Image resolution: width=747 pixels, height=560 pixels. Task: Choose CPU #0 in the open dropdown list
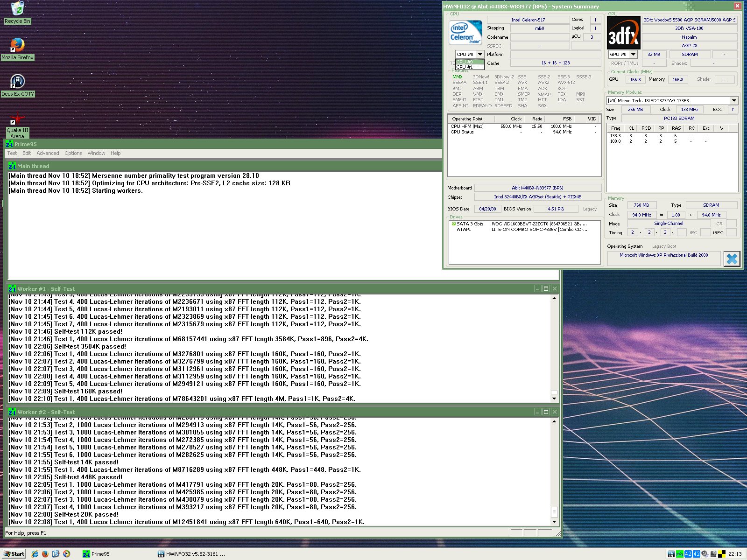tap(470, 62)
